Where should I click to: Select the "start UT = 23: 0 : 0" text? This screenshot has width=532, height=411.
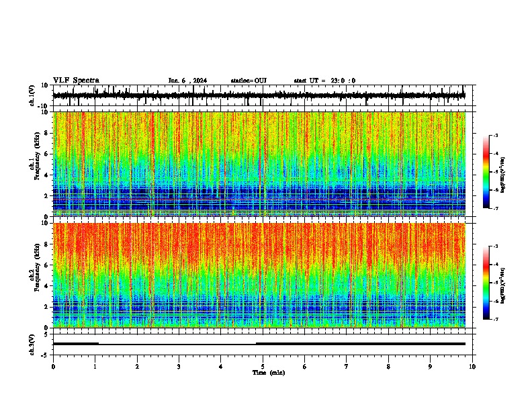click(324, 81)
